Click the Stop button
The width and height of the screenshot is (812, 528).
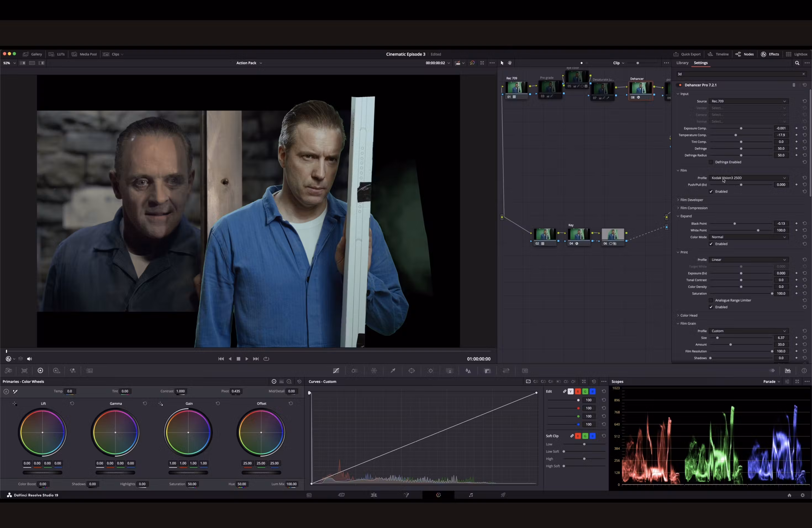point(238,359)
